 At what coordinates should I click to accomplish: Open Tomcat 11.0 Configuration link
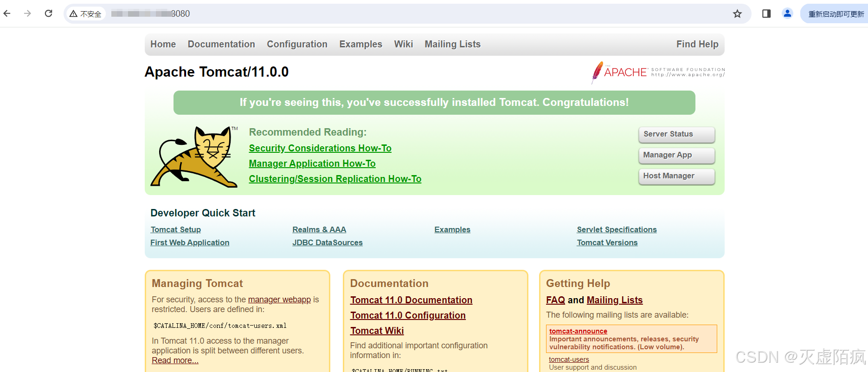(x=408, y=315)
